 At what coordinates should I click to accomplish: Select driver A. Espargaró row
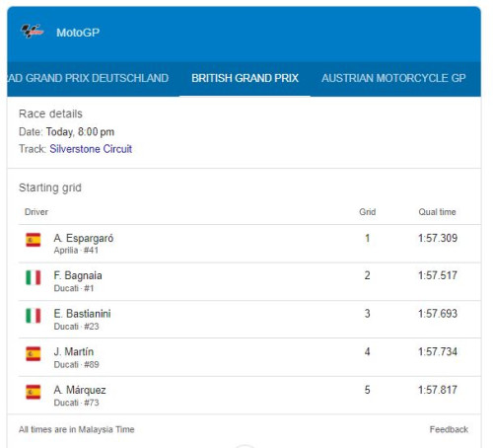coord(249,244)
